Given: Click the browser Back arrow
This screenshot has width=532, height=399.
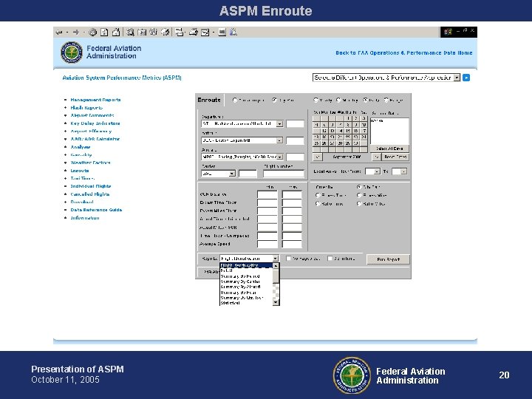Looking at the screenshot, I should [60, 33].
